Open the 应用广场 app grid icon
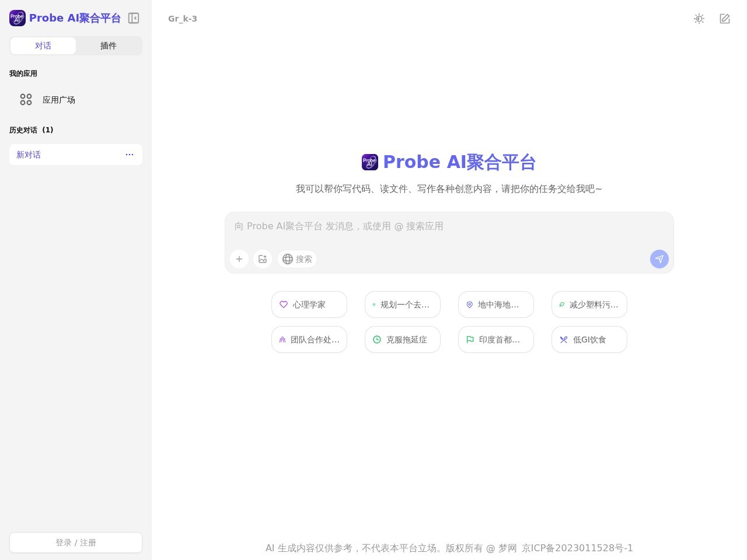 click(x=26, y=100)
